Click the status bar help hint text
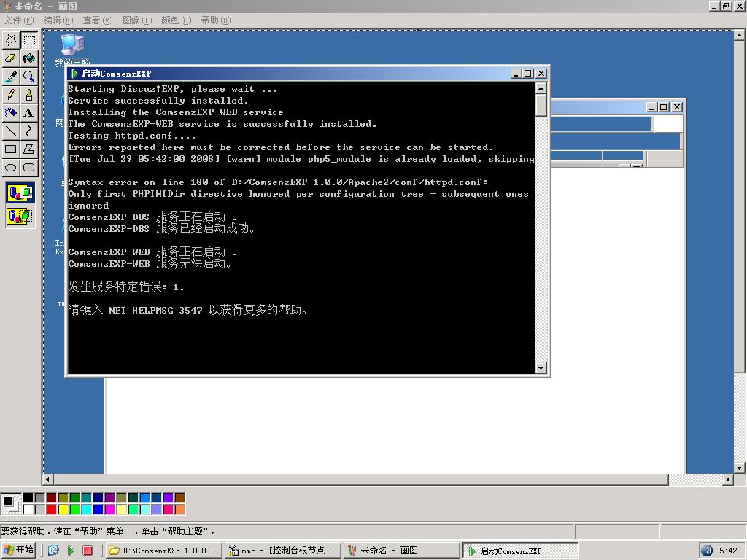The height and width of the screenshot is (560, 747). (x=108, y=532)
